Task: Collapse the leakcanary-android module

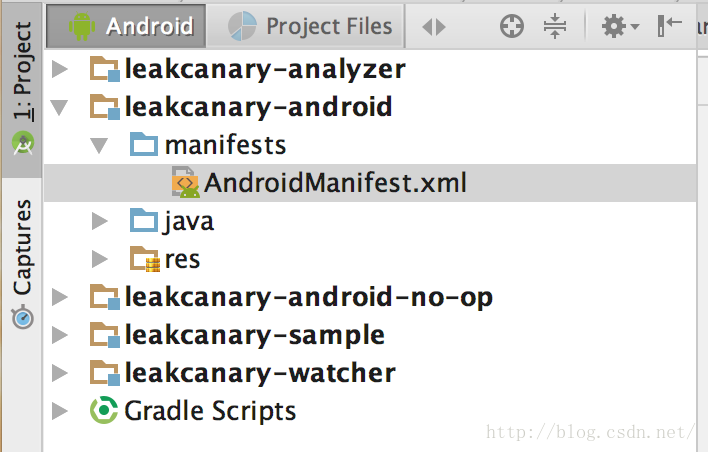Action: pyautogui.click(x=61, y=107)
